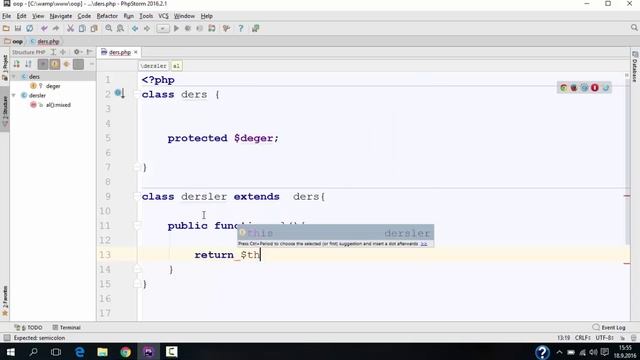Image resolution: width=640 pixels, height=360 pixels.
Task: Navigate Back with the left arrow
Action: 135,28
